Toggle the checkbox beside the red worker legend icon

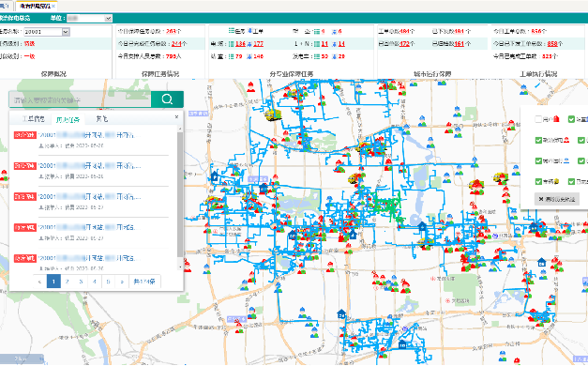538,140
